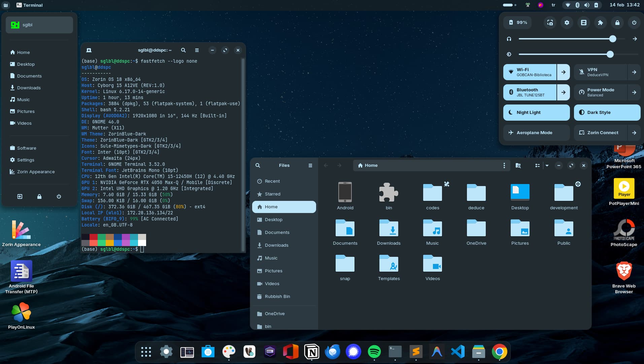Launch Spotify from the dock
The height and width of the screenshot is (364, 644).
pyautogui.click(x=374, y=352)
